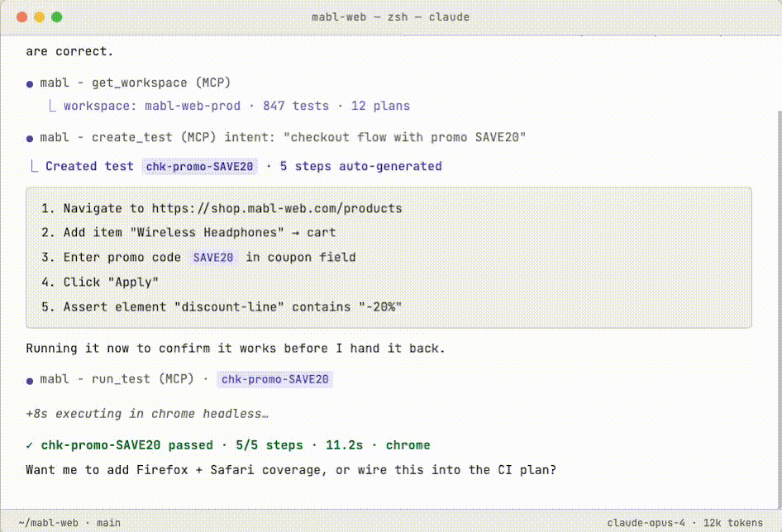Click the bullet beside mabl create_test
Image resolution: width=782 pixels, height=532 pixels.
30,139
